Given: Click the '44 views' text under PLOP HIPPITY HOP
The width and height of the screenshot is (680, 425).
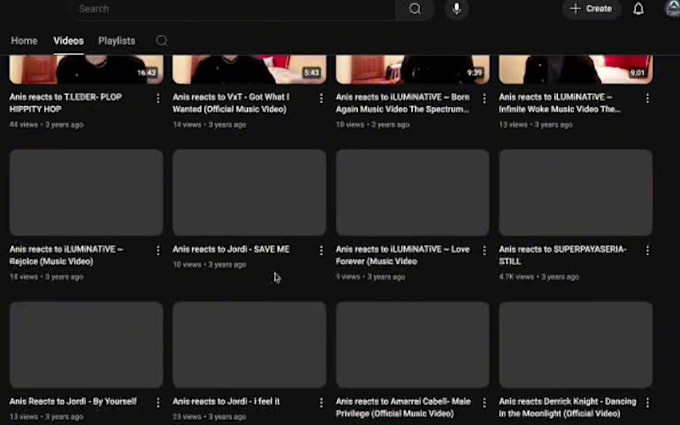Looking at the screenshot, I should (x=23, y=124).
